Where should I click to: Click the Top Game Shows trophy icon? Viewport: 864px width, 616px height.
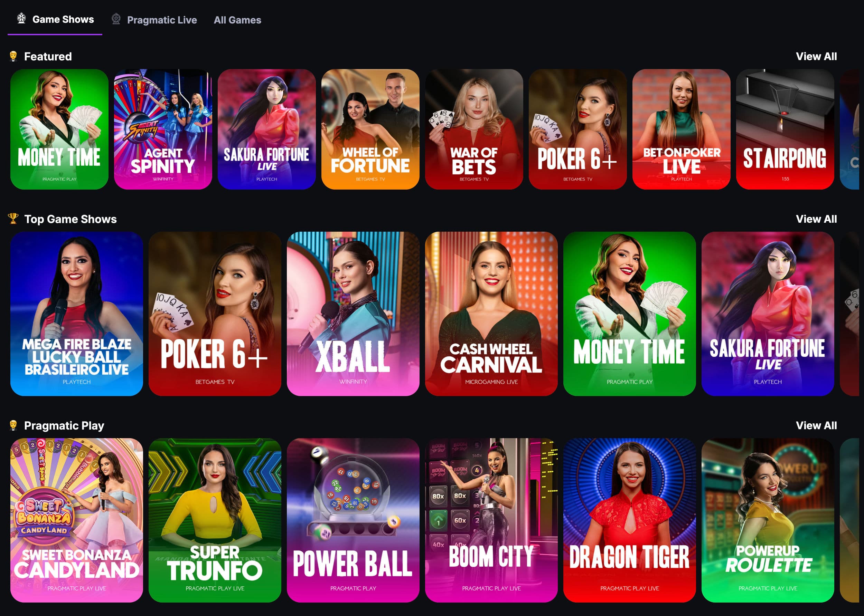(13, 219)
